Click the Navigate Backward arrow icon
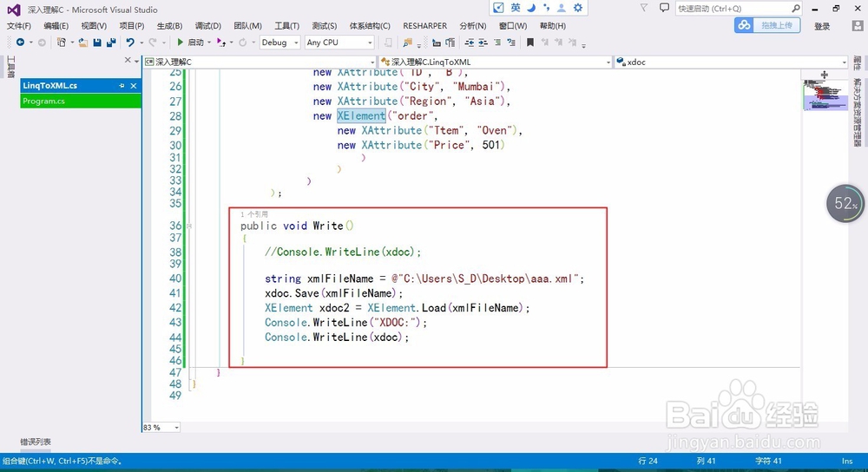Image resolution: width=868 pixels, height=472 pixels. (x=21, y=42)
